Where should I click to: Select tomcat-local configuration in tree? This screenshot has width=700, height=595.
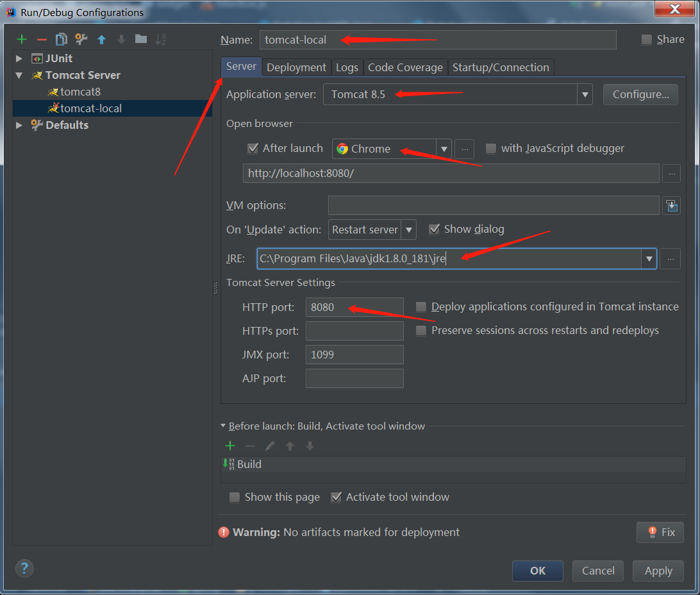click(113, 108)
